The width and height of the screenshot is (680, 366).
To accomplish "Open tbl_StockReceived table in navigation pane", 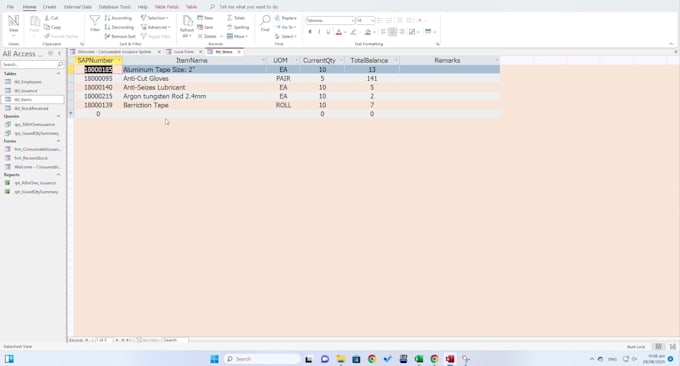I will coord(31,108).
